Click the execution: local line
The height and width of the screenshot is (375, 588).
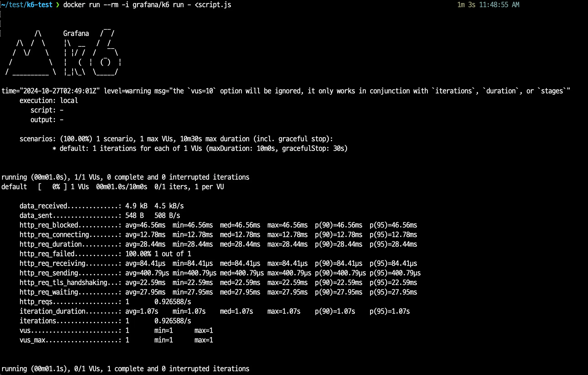tap(49, 100)
